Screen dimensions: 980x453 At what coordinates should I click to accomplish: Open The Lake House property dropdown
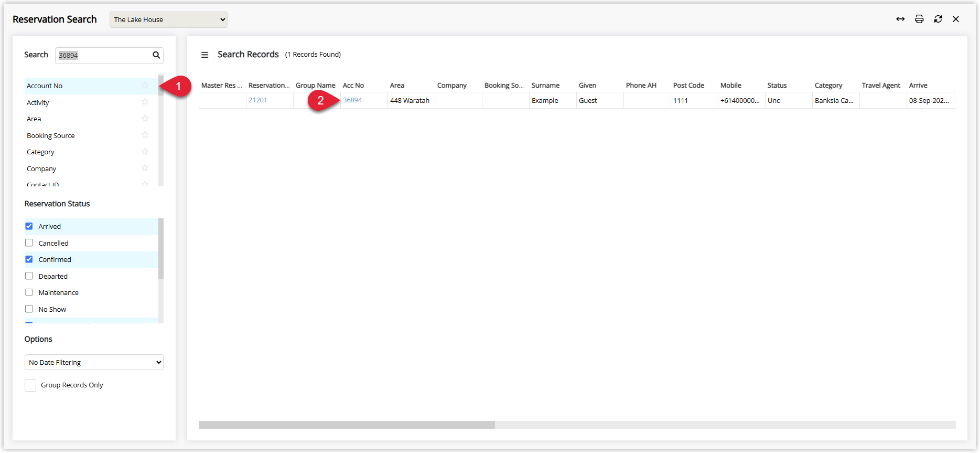click(168, 19)
